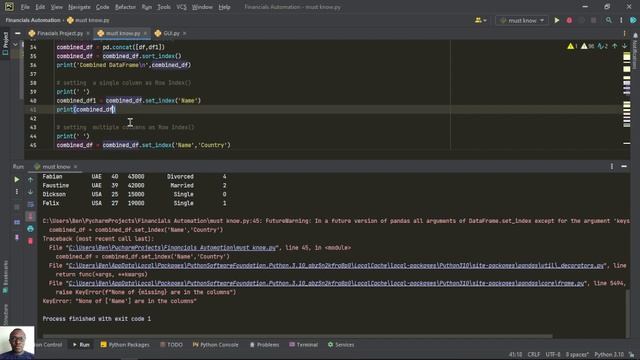Open the Code menu
The height and width of the screenshot is (360, 640).
pyautogui.click(x=102, y=7)
